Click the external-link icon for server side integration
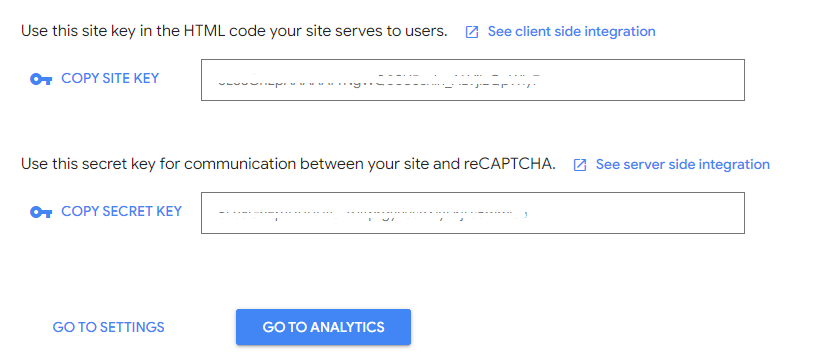The height and width of the screenshot is (363, 830). 580,165
